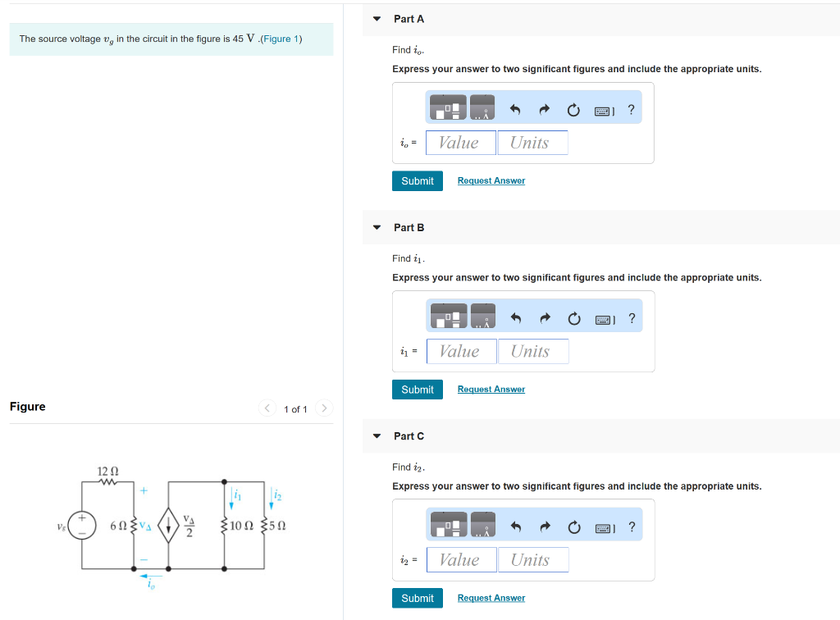Click the help question mark in Part C
The height and width of the screenshot is (620, 840).
coord(630,525)
